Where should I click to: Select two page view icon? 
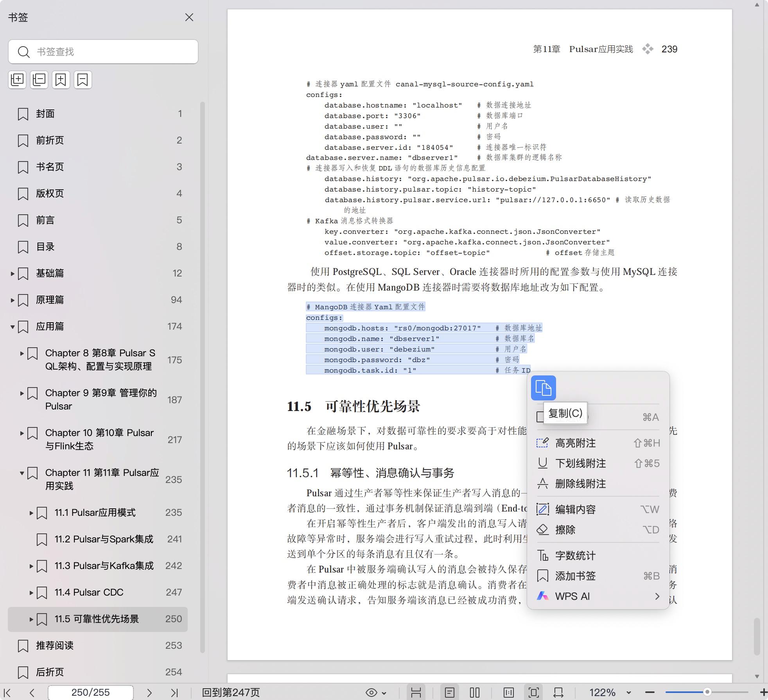(475, 693)
